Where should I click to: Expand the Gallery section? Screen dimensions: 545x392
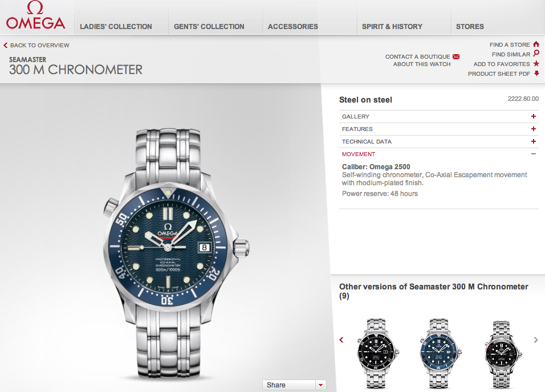tap(438, 116)
